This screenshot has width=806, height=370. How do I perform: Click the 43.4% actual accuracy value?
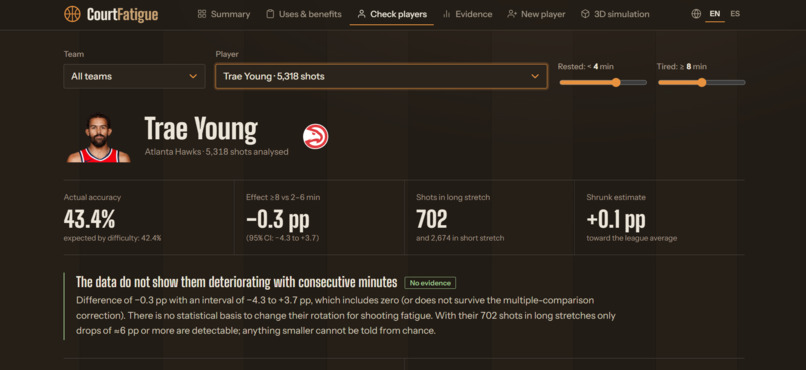89,219
